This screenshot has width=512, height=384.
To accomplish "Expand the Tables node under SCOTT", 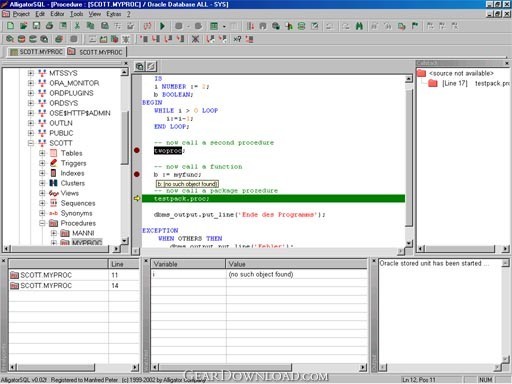I will coord(42,153).
